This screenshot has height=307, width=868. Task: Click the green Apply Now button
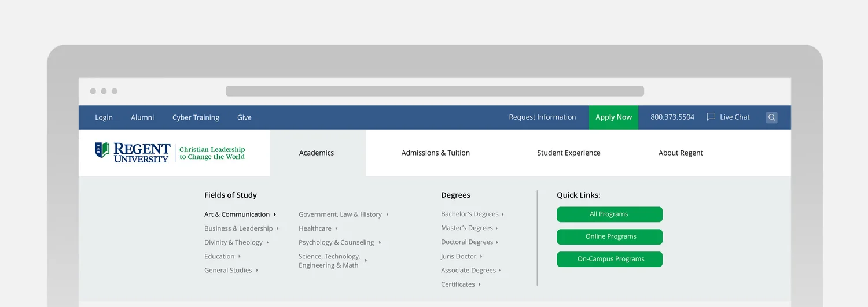(x=613, y=117)
